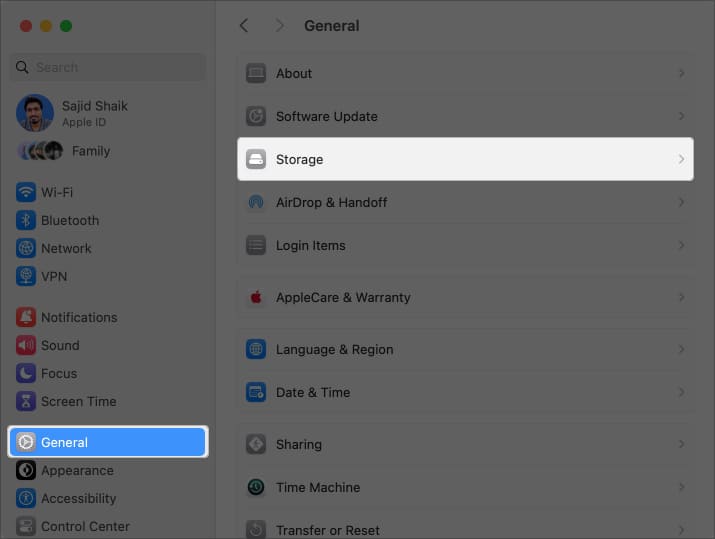Expand the Time Machine row chevron
715x539 pixels.
point(681,487)
